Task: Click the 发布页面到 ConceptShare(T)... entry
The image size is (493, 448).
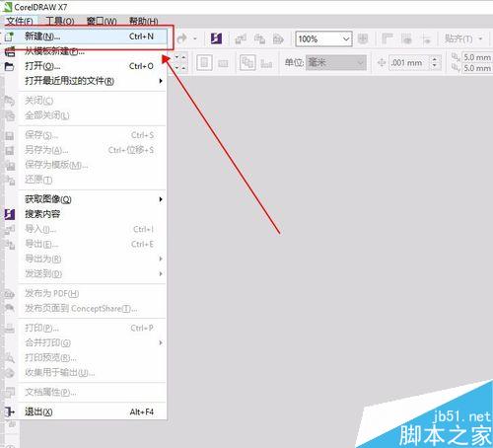Action: pyautogui.click(x=86, y=309)
